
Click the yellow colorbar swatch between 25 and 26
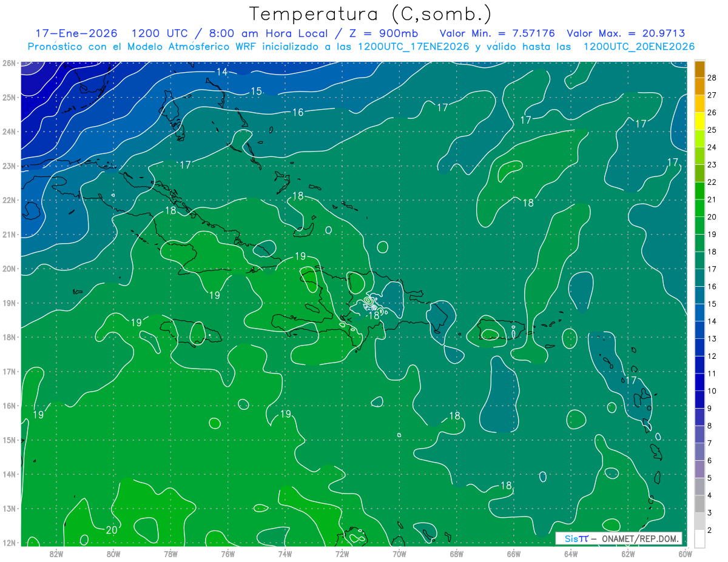tap(699, 121)
